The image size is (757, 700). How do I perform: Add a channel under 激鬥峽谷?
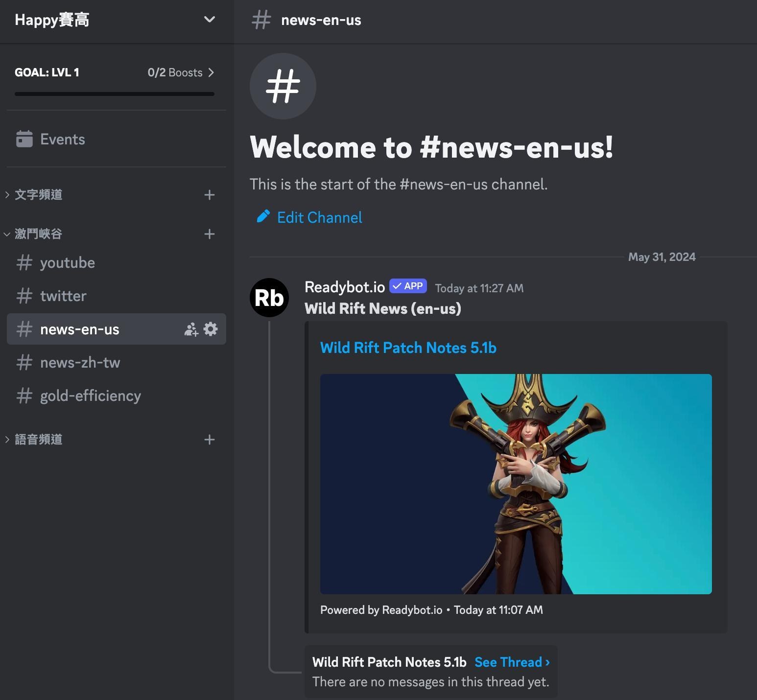210,234
